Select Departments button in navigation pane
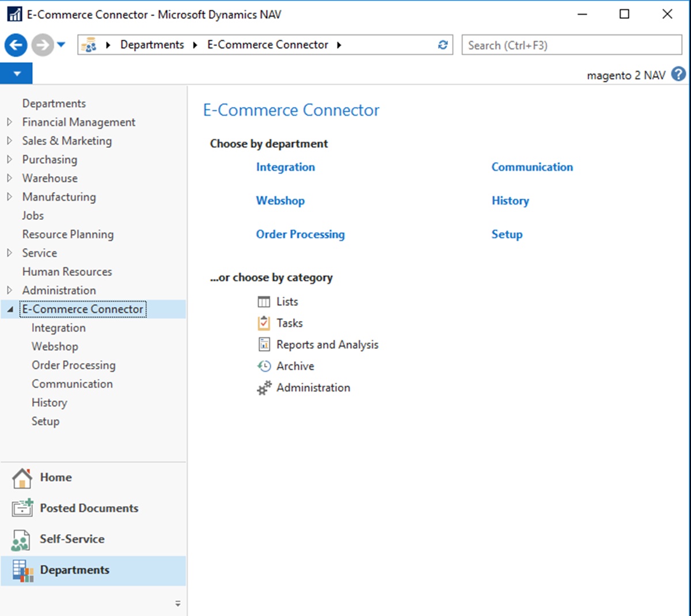The height and width of the screenshot is (616, 691). click(x=93, y=571)
